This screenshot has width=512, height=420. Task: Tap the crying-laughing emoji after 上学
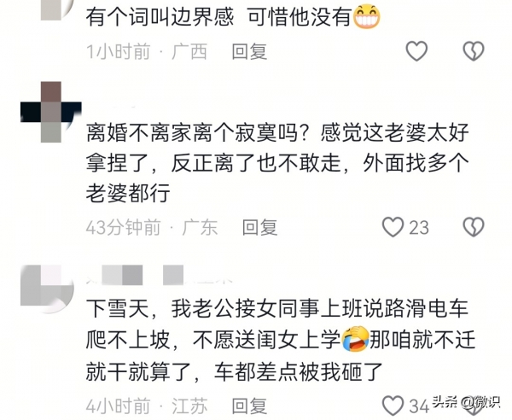tap(355, 340)
